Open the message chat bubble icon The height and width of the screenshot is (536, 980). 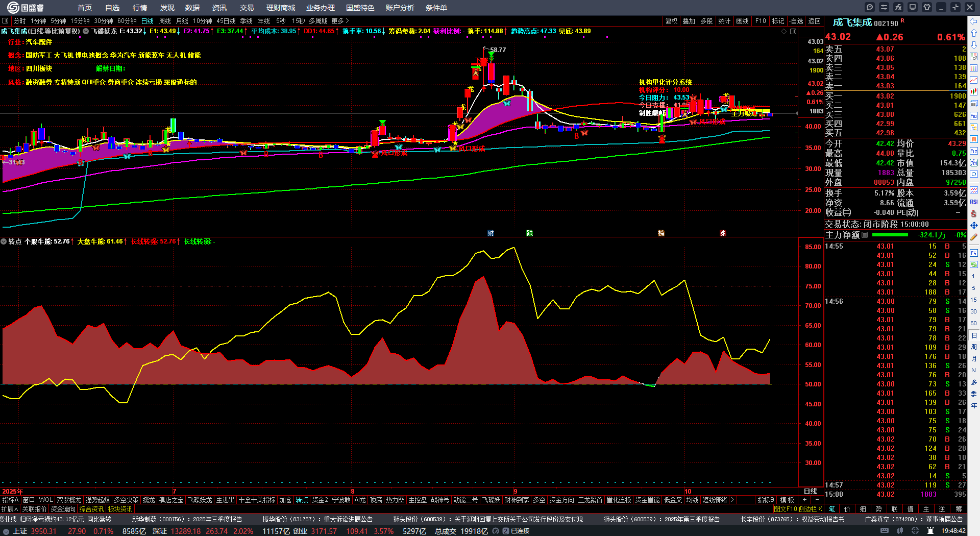pos(870,7)
